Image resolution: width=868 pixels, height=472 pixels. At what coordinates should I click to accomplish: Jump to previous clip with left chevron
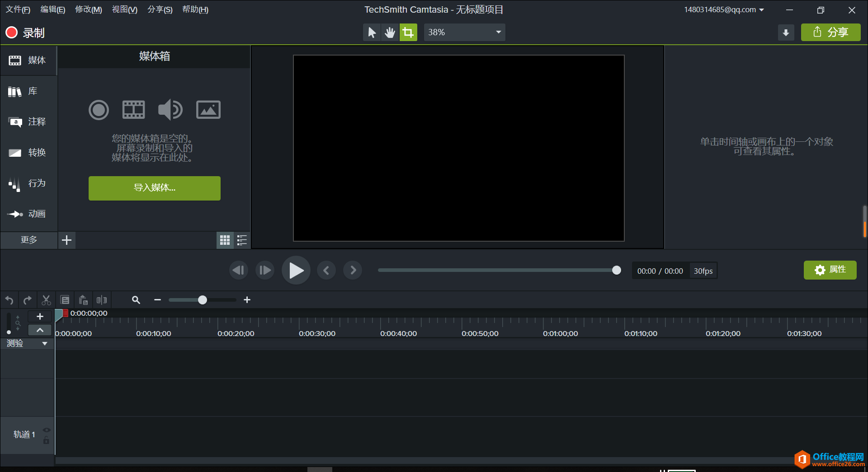click(326, 270)
